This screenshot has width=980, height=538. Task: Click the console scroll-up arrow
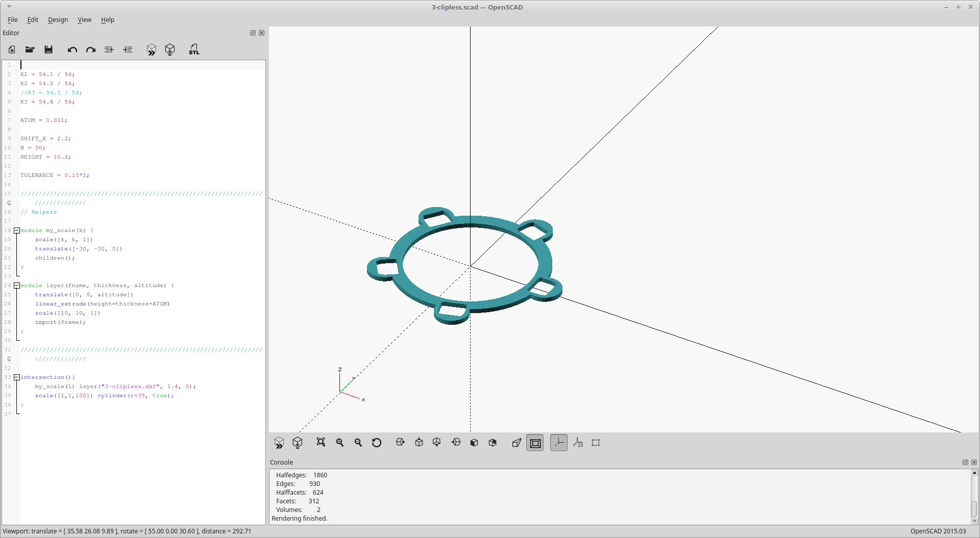[x=974, y=473]
